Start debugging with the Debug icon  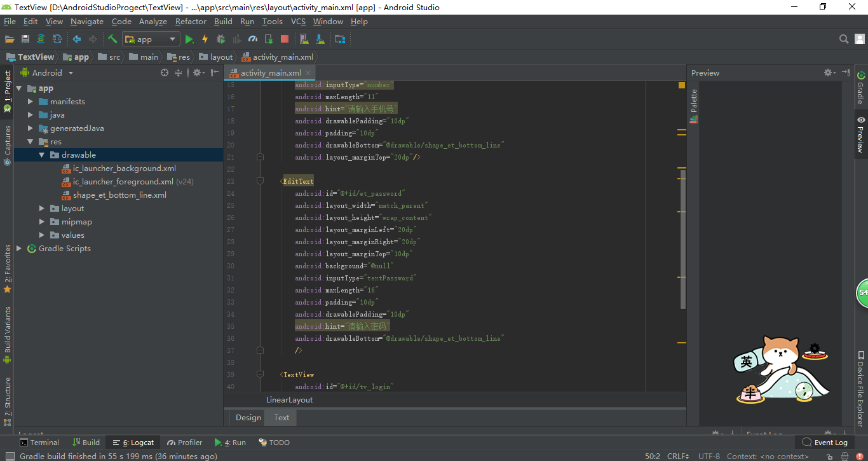[x=220, y=39]
